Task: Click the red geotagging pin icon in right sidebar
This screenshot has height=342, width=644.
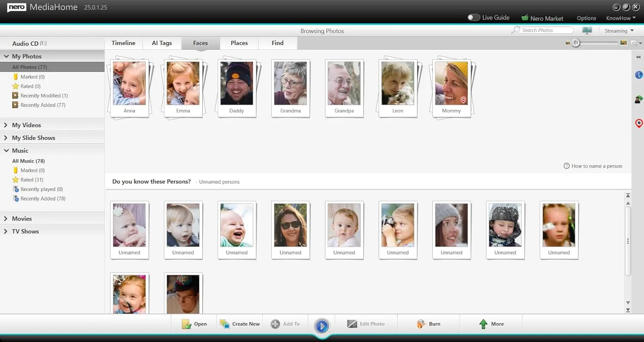Action: pos(639,123)
